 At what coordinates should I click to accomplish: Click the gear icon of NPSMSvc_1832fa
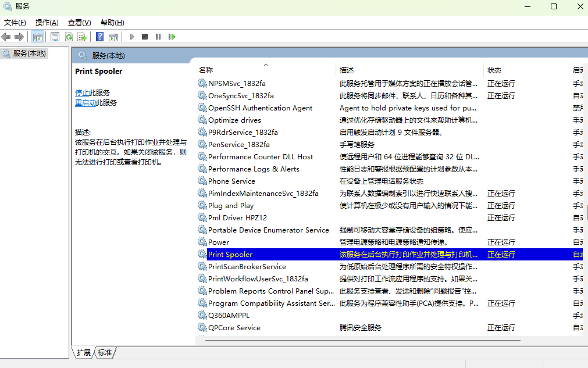coord(202,83)
